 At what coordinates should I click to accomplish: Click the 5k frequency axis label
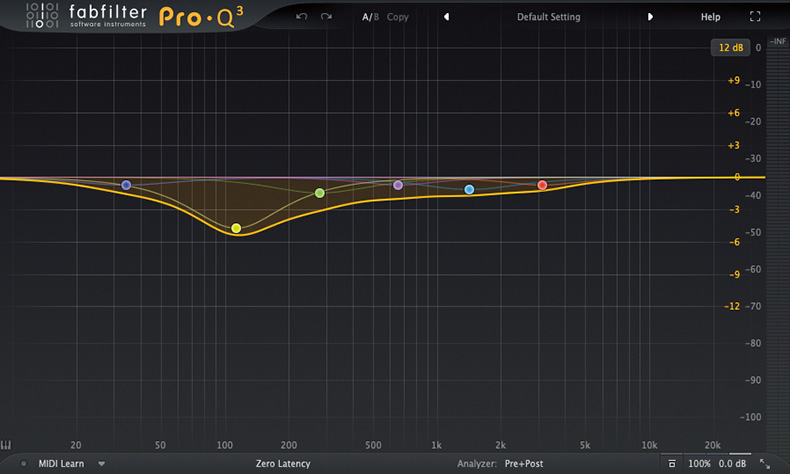click(x=584, y=445)
